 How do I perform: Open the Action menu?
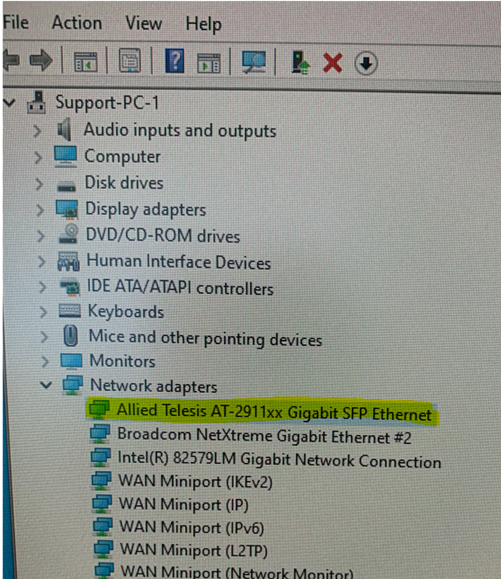click(x=77, y=23)
